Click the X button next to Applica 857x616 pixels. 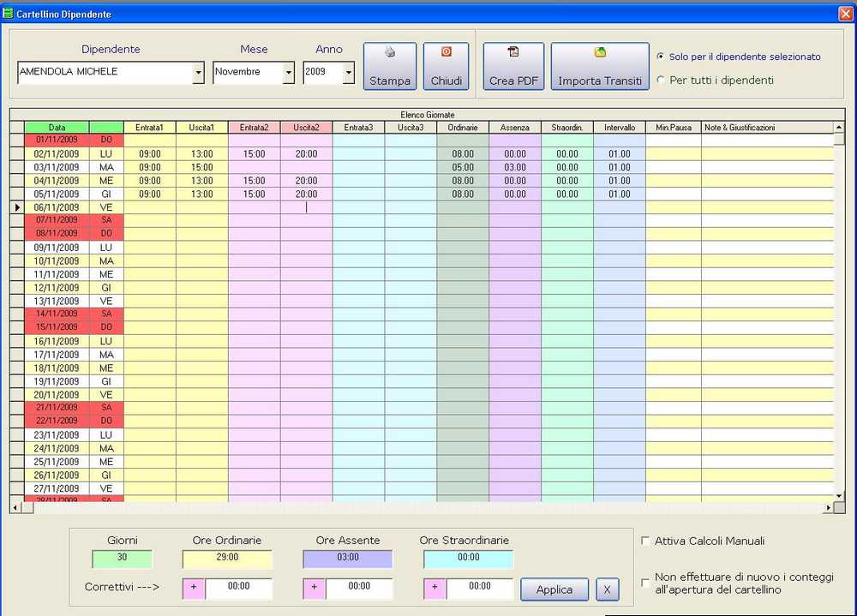coord(608,589)
